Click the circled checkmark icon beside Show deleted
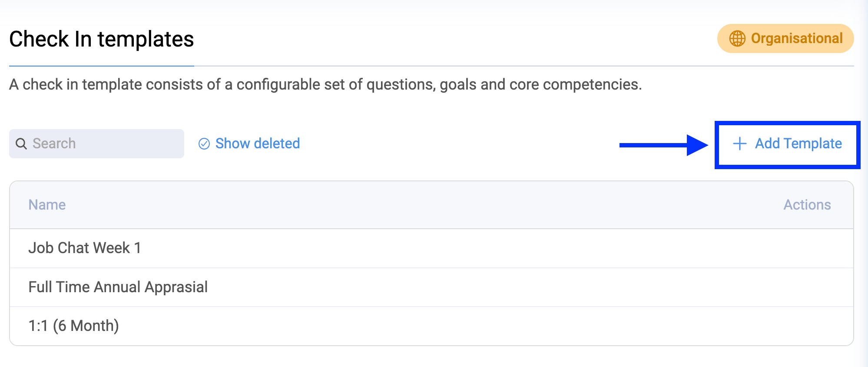Screen dimensions: 868x367 click(x=204, y=143)
